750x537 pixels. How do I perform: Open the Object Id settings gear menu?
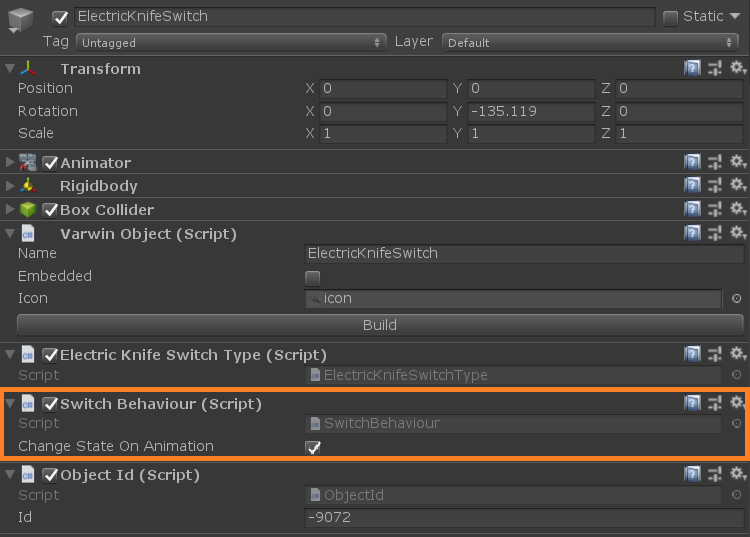[x=738, y=474]
